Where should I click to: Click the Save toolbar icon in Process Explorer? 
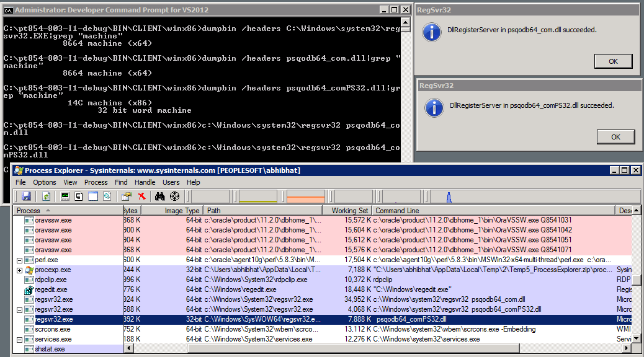tap(26, 196)
